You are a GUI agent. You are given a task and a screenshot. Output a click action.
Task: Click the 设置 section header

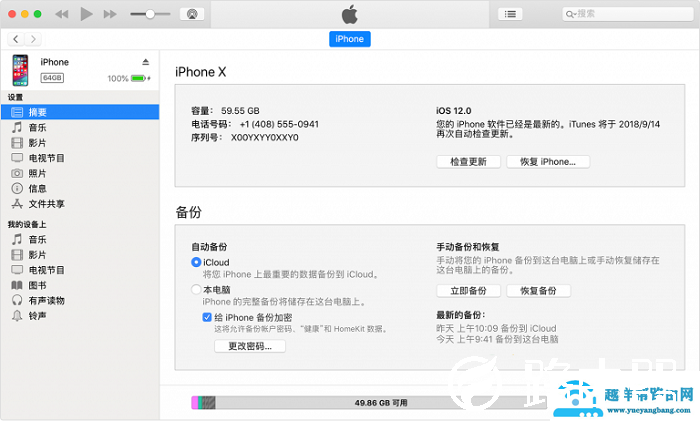pyautogui.click(x=15, y=97)
